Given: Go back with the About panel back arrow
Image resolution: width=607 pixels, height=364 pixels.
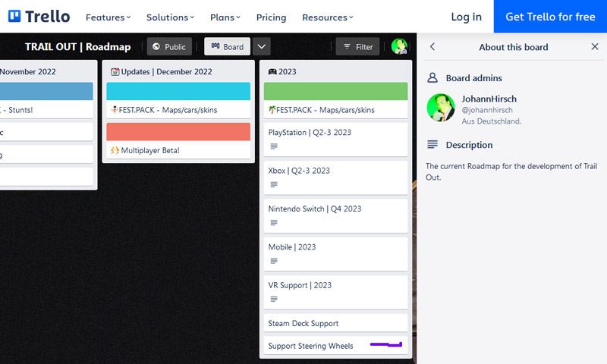Looking at the screenshot, I should (x=432, y=47).
